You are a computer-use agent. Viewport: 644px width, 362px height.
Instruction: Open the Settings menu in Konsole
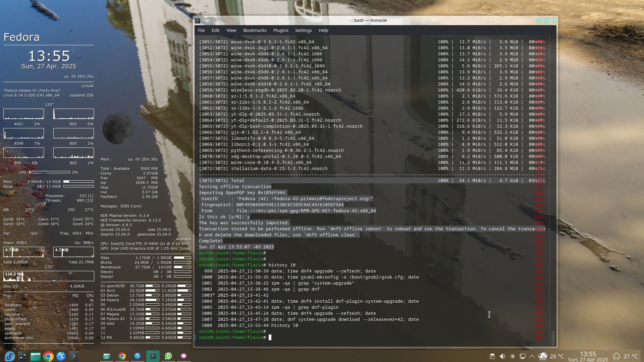click(x=304, y=31)
